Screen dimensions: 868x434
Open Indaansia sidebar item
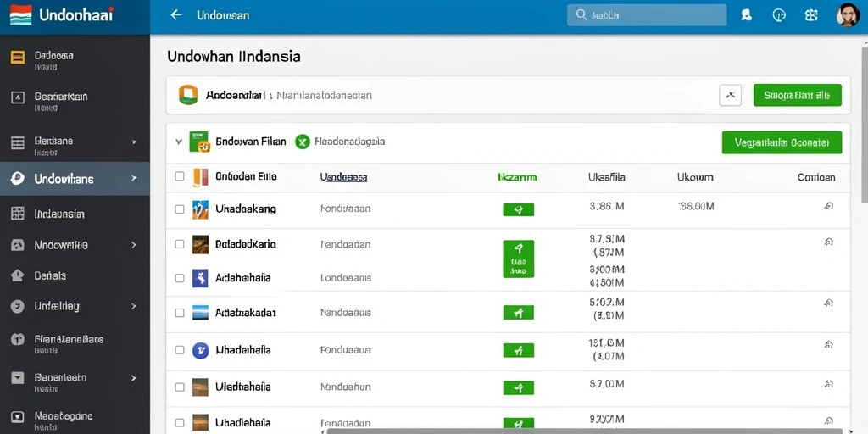(75, 214)
